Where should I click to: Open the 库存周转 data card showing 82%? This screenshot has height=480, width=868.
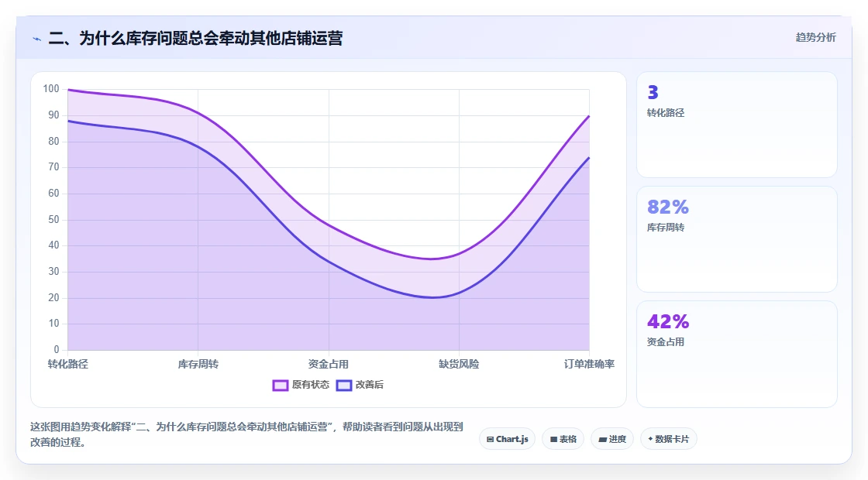(737, 239)
